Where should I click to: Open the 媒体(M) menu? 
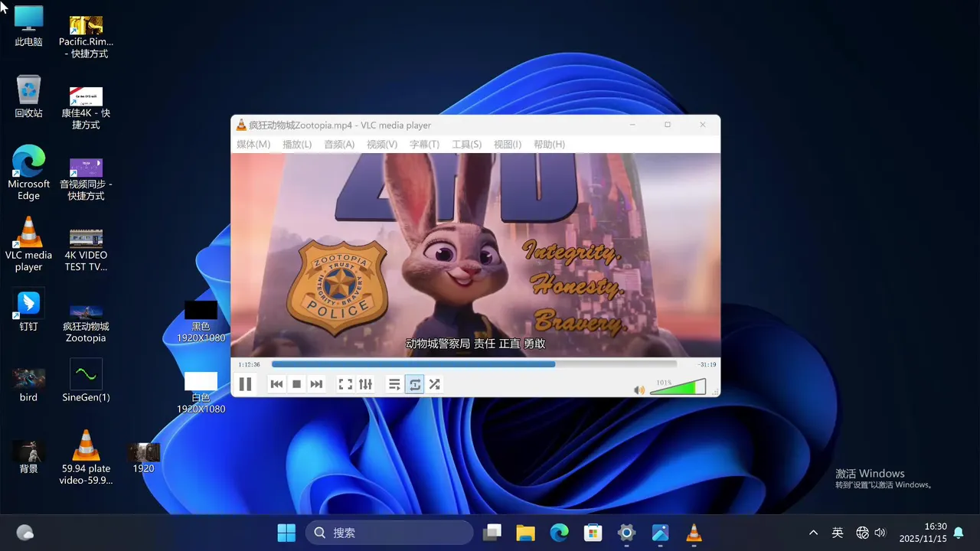[253, 144]
